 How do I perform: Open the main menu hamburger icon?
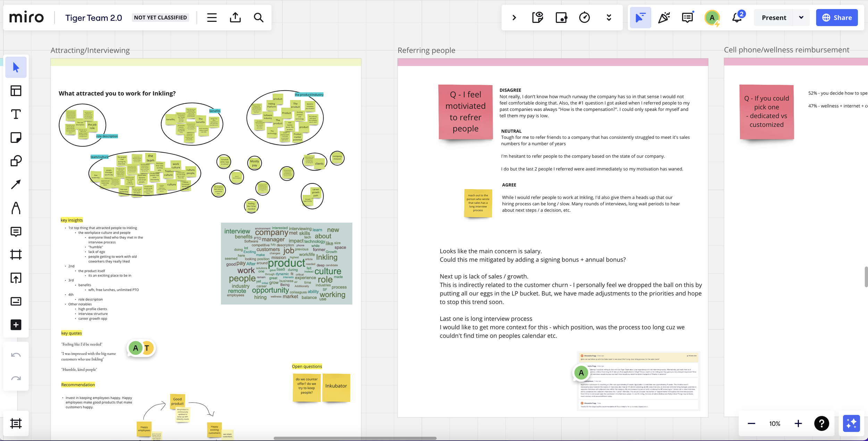[212, 17]
